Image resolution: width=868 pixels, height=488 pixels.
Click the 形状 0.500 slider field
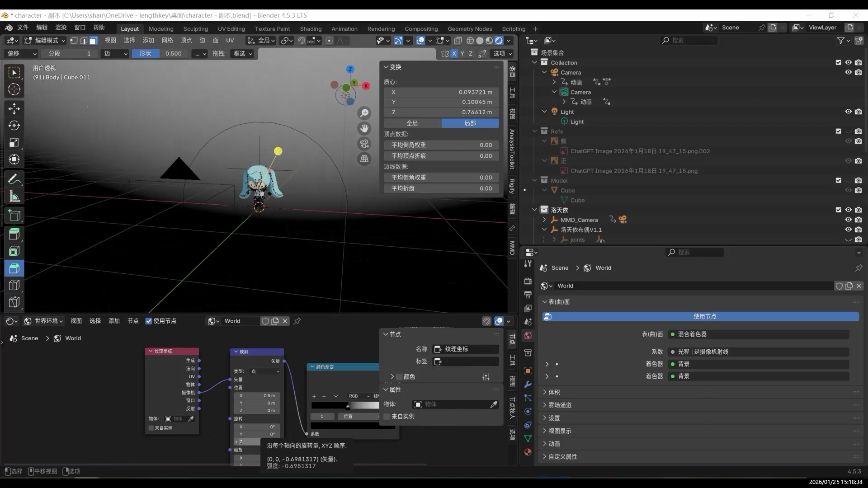click(x=160, y=53)
